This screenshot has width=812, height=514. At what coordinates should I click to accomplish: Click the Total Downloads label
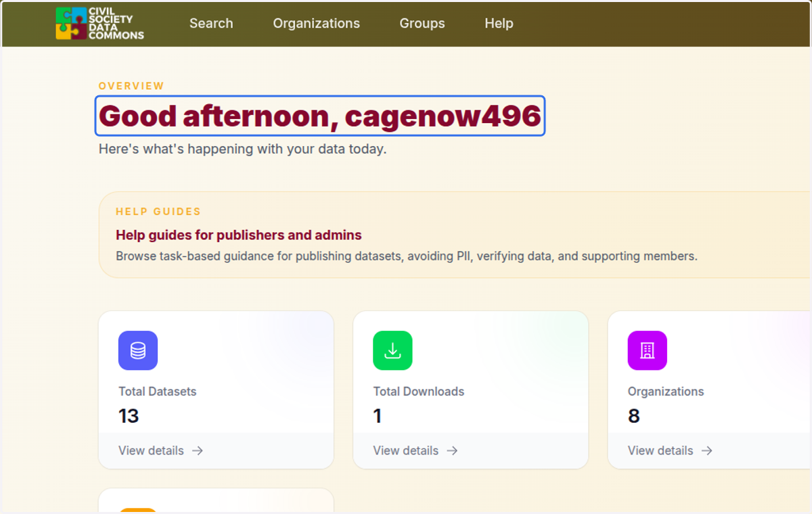(419, 392)
